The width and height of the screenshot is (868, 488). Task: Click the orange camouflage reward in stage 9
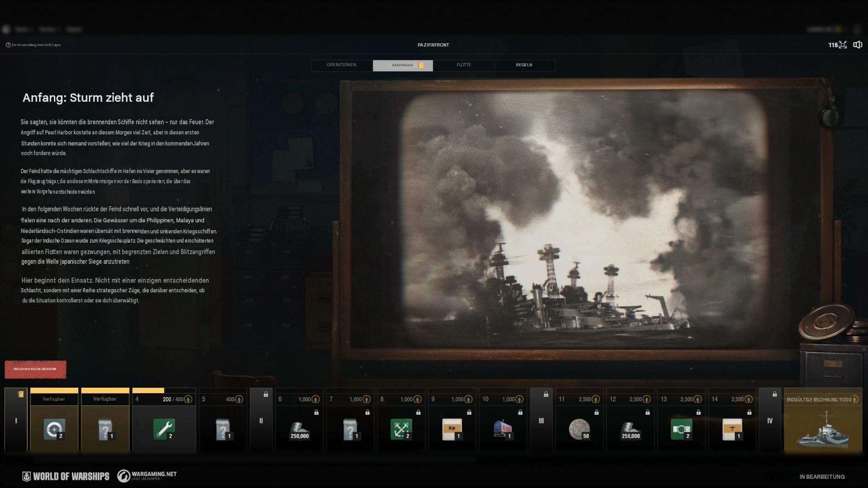tap(452, 429)
